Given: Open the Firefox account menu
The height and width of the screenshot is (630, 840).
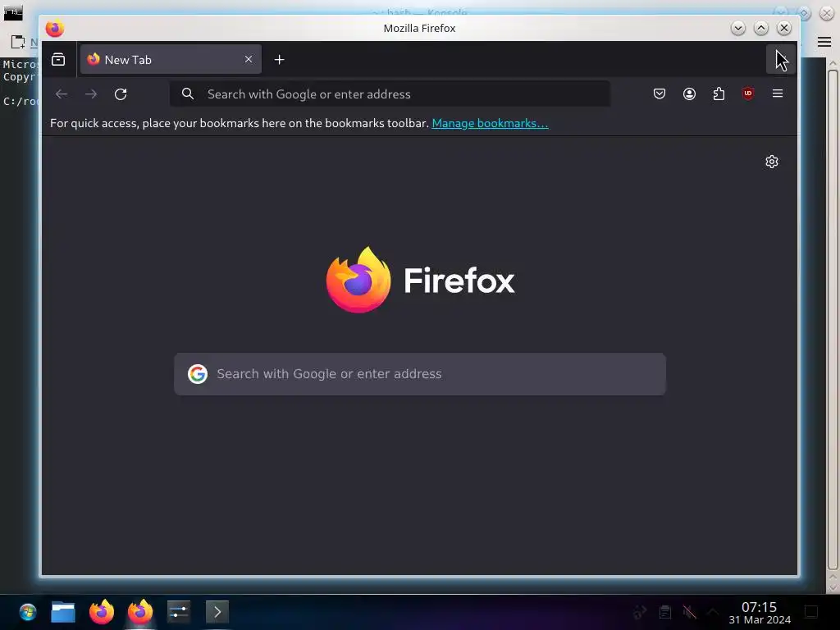Looking at the screenshot, I should 689,94.
